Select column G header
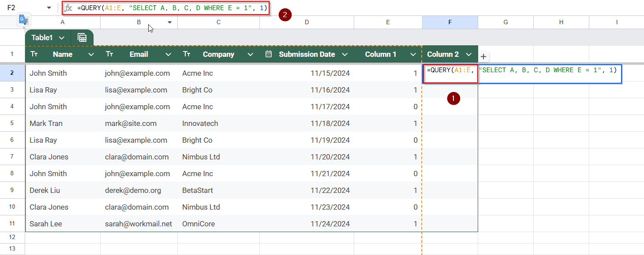Screen dimensions: 644x255 click(505, 22)
